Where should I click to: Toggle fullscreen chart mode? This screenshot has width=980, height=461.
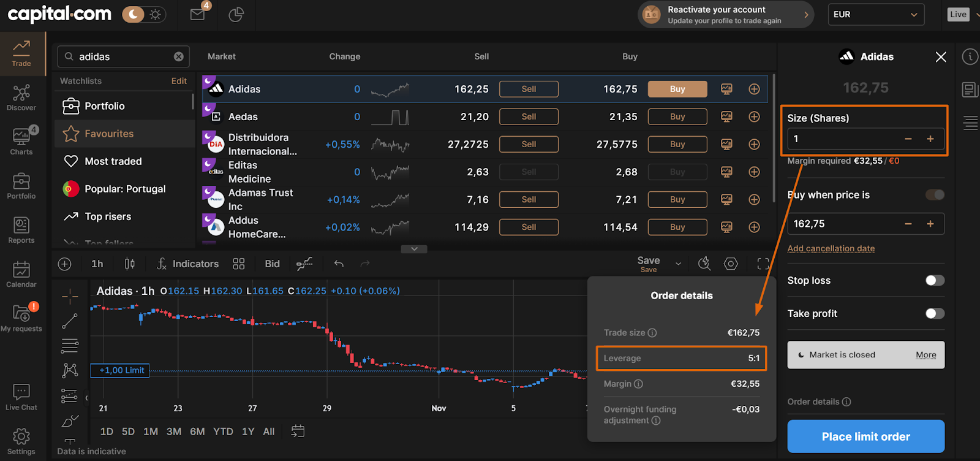click(763, 264)
